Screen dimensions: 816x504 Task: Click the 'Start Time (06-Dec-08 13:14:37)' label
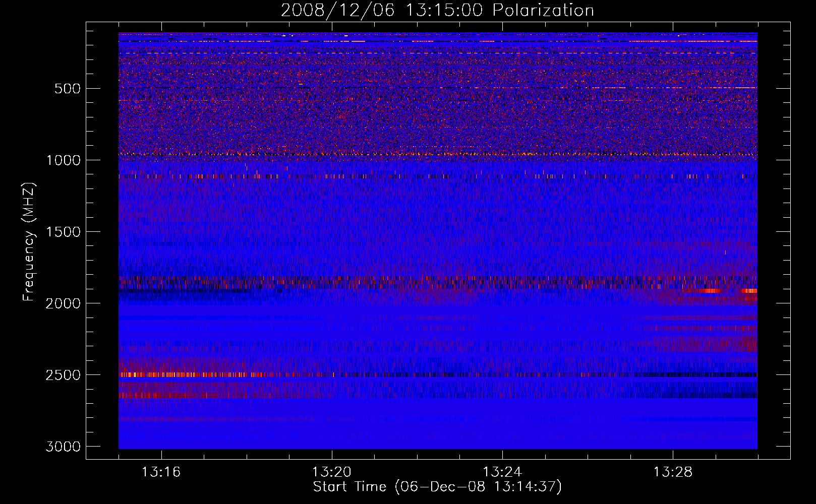pyautogui.click(x=437, y=487)
